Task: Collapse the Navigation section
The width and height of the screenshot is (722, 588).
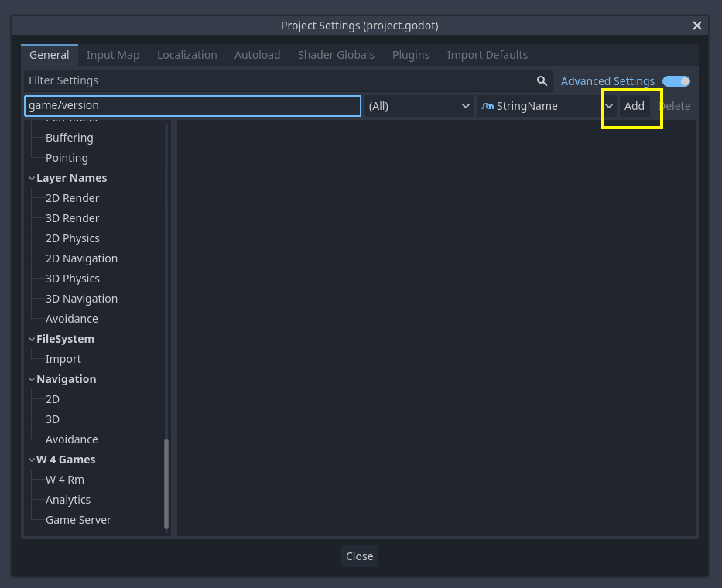Action: click(x=31, y=379)
